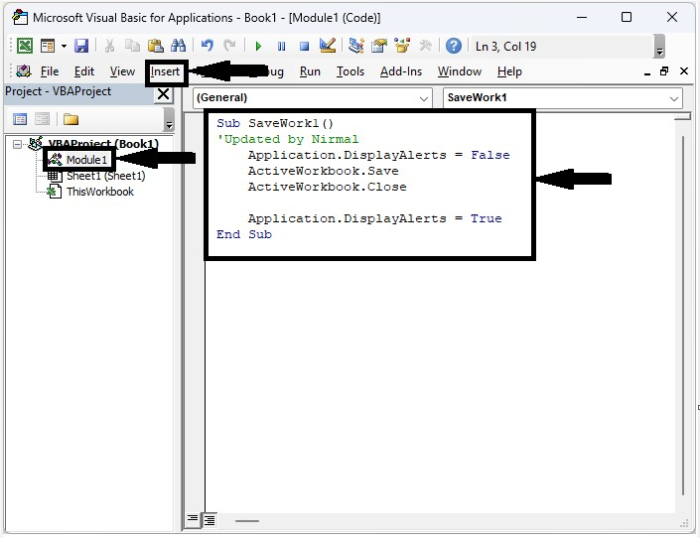
Task: Open the Edit menu
Action: [84, 71]
